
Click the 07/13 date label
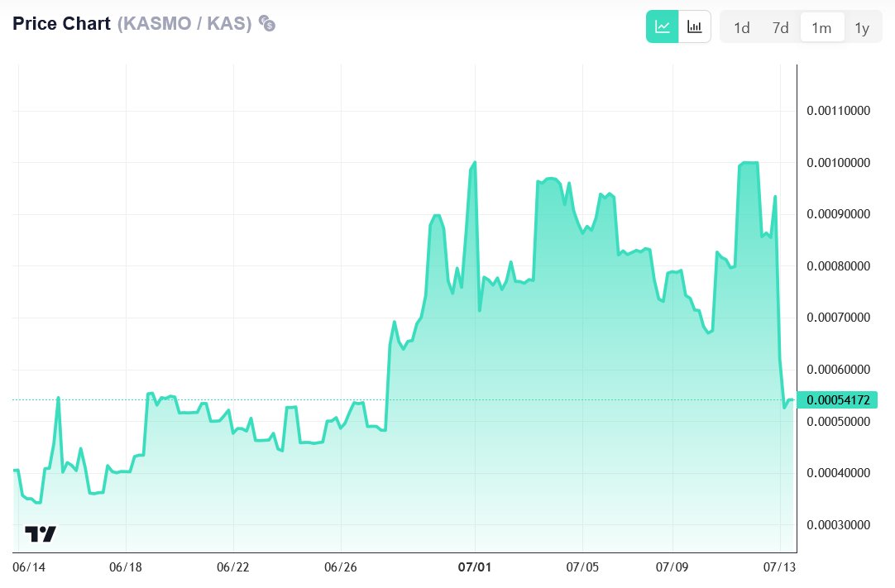click(x=779, y=566)
